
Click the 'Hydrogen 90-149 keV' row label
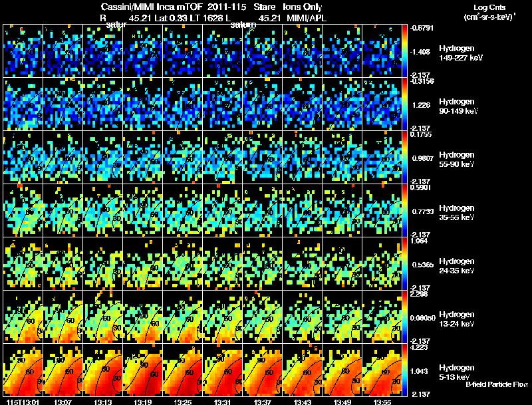458,106
